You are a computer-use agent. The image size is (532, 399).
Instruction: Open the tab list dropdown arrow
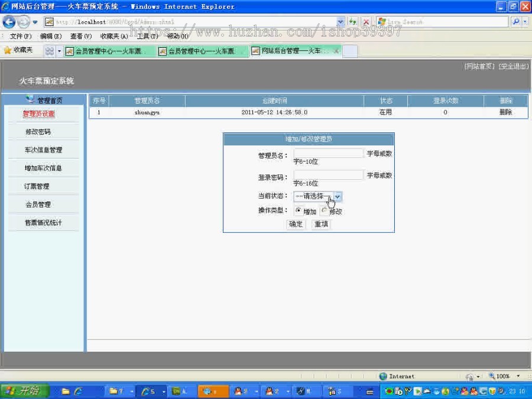click(59, 51)
